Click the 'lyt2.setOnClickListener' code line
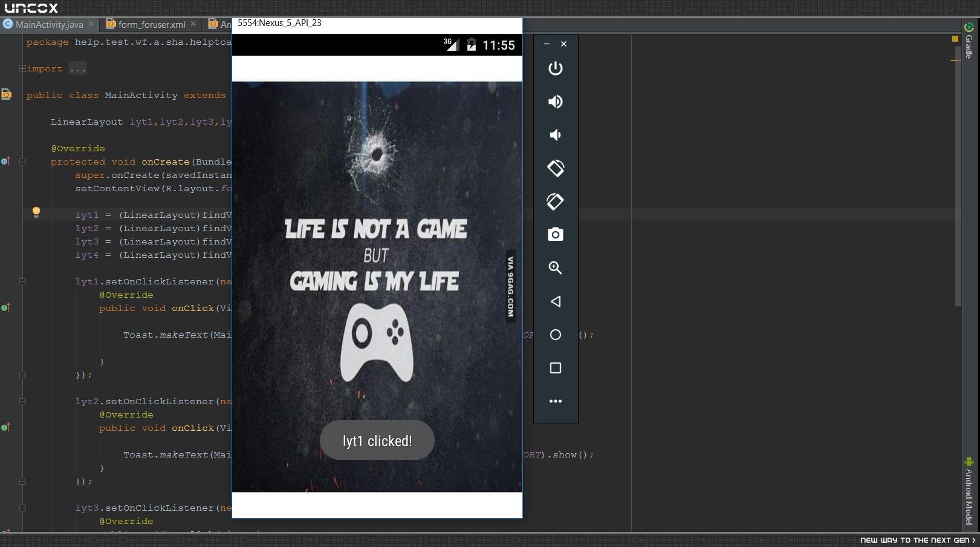This screenshot has width=980, height=547. [x=154, y=401]
